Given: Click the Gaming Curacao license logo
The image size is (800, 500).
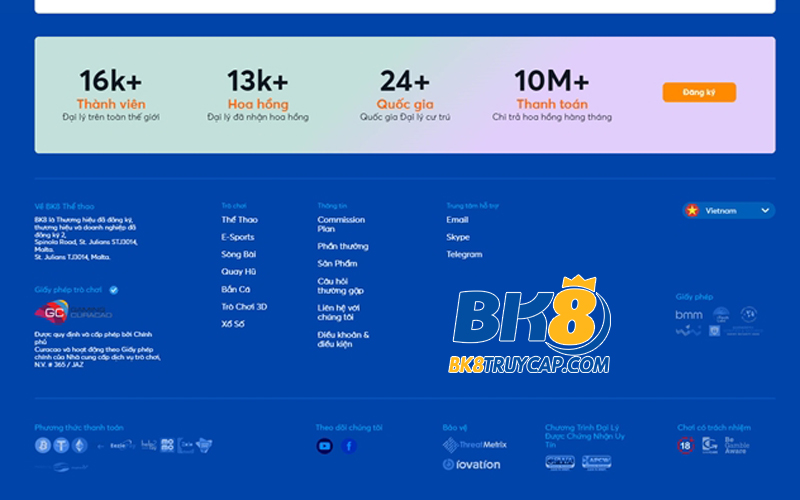Looking at the screenshot, I should [73, 312].
